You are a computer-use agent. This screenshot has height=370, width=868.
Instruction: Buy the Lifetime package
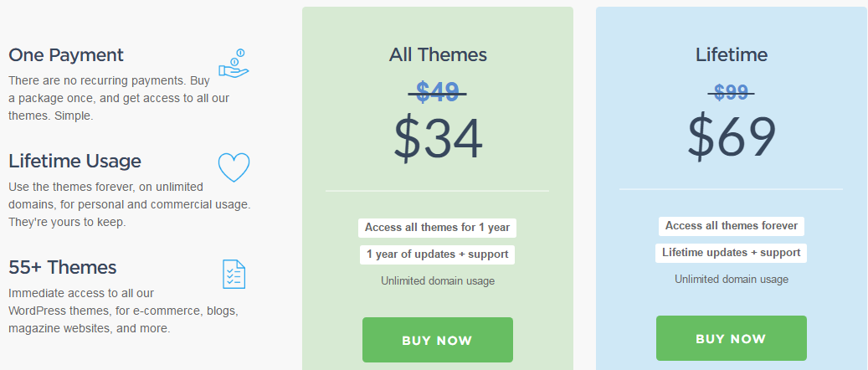point(732,338)
